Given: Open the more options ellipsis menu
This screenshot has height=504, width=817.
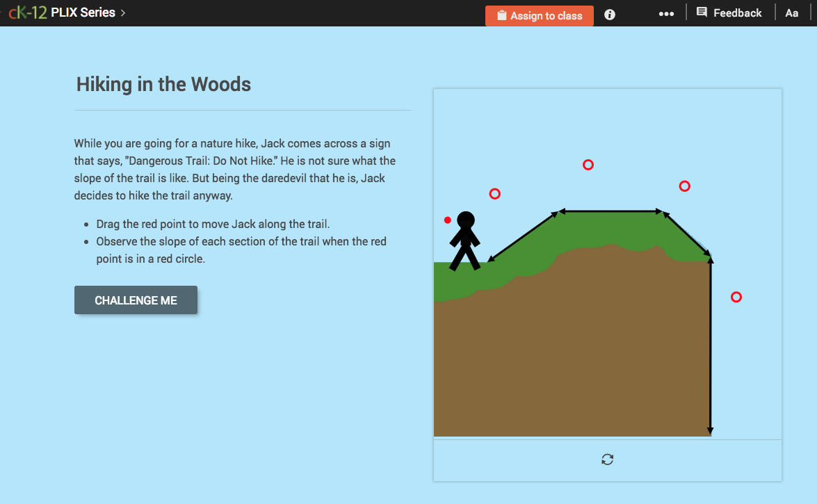Looking at the screenshot, I should (666, 13).
